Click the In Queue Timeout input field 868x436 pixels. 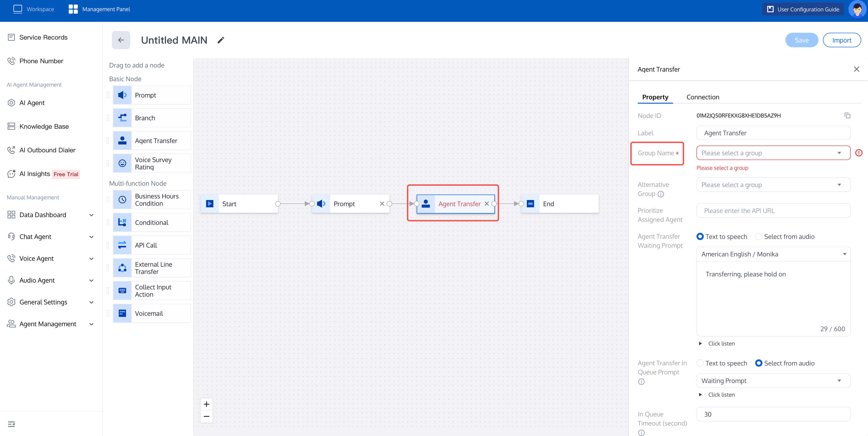(773, 414)
